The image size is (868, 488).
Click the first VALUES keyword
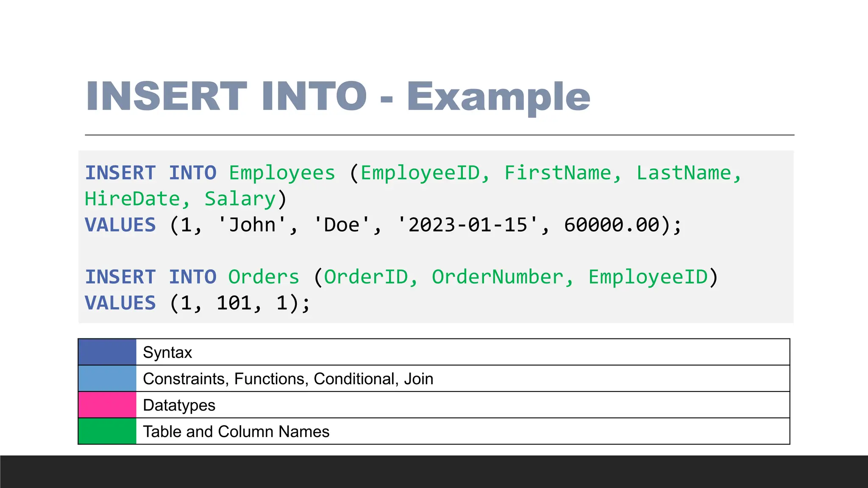coord(120,225)
